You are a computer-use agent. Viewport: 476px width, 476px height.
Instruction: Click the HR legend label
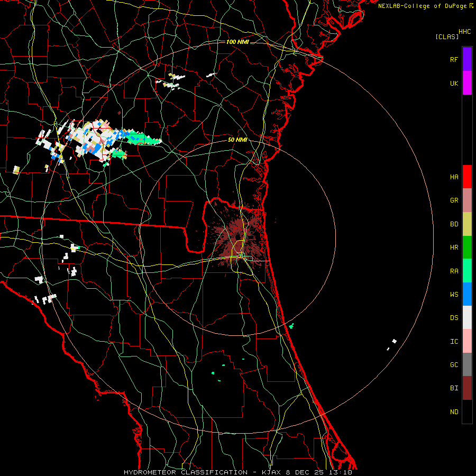(x=454, y=248)
